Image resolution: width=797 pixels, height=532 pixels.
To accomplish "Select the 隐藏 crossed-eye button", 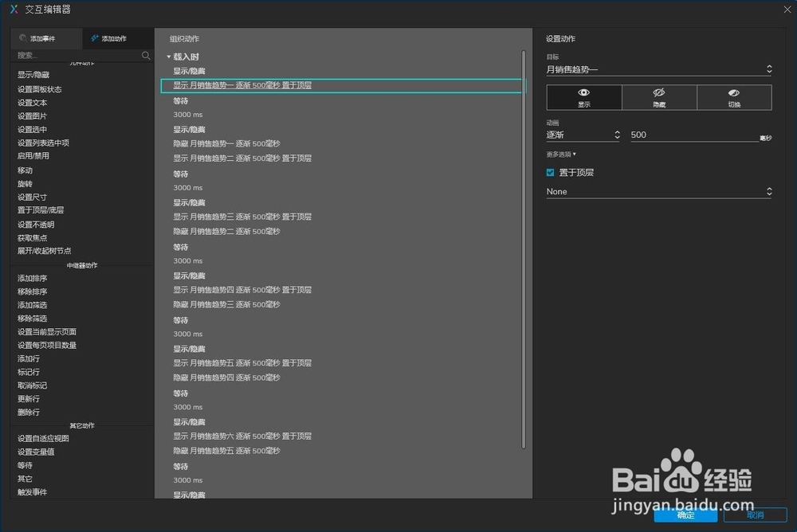I will coord(659,97).
